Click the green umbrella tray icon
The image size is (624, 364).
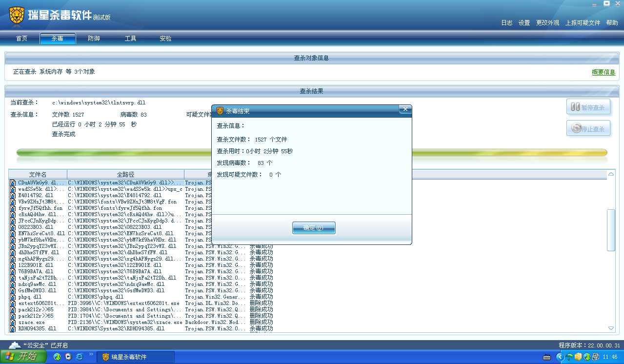[x=569, y=357]
